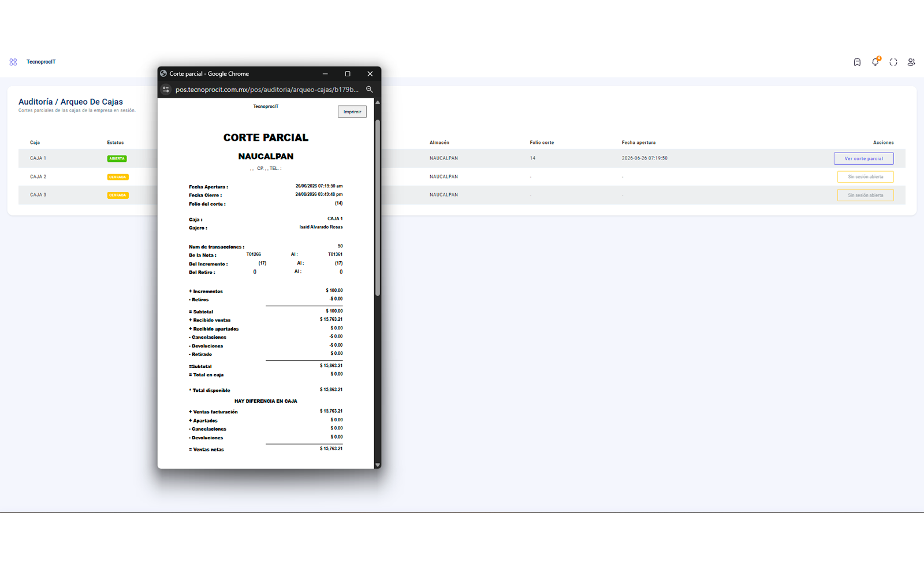Click the Auditoría / Arqueo De Cajas title
924x578 pixels.
(70, 102)
